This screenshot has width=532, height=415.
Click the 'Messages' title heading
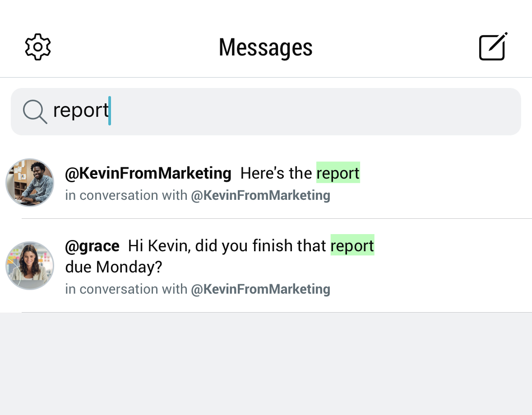pos(266,47)
